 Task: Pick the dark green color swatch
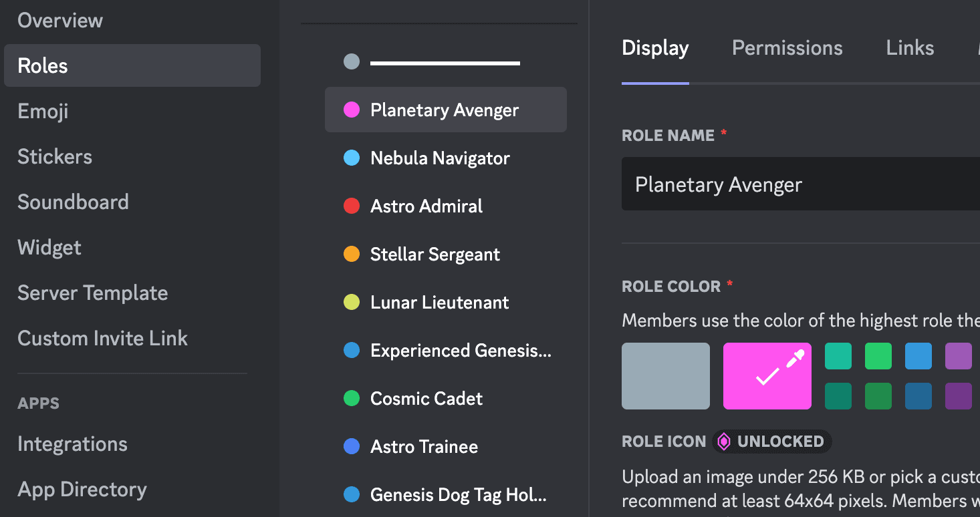[x=878, y=396]
